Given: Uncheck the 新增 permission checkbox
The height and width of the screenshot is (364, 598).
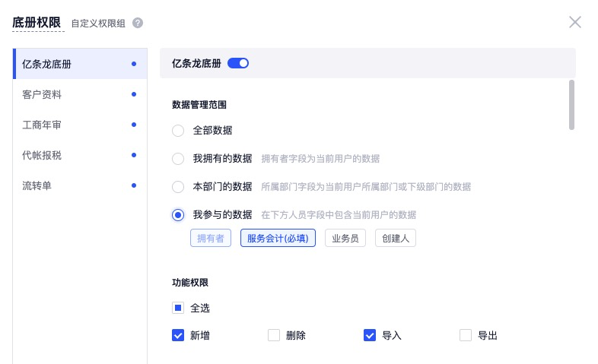Looking at the screenshot, I should click(x=178, y=335).
